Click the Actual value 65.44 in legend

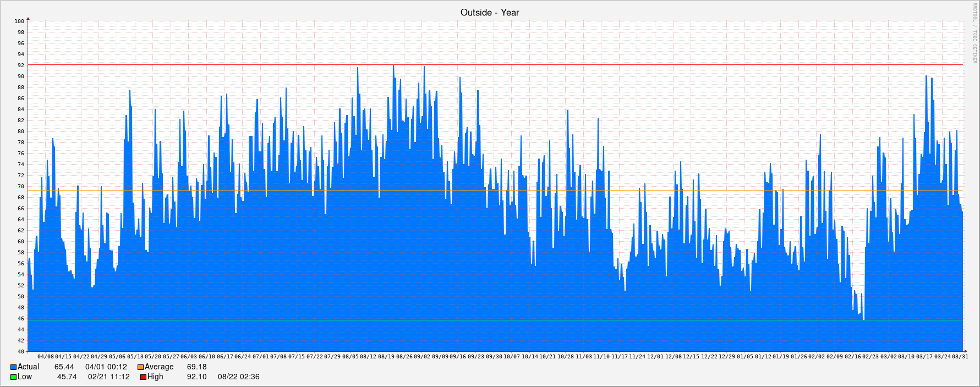tap(64, 367)
